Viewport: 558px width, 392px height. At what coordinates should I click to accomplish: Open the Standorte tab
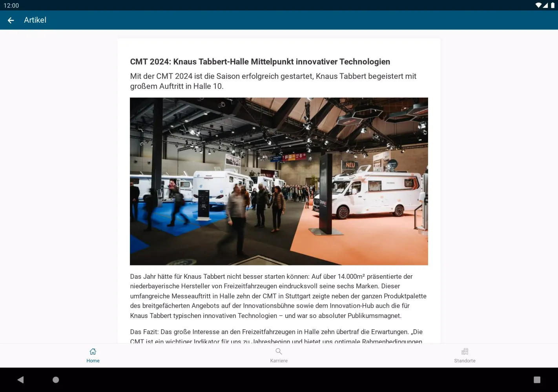tap(465, 356)
